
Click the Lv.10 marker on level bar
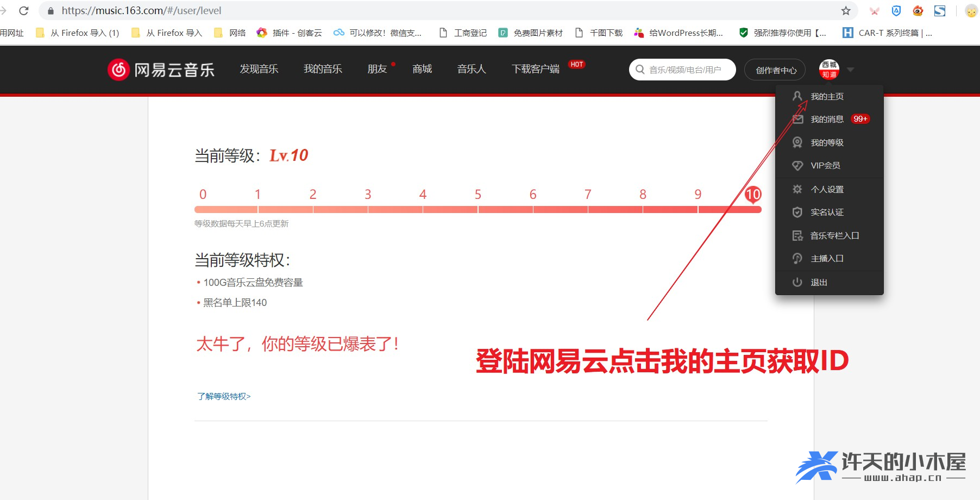753,195
